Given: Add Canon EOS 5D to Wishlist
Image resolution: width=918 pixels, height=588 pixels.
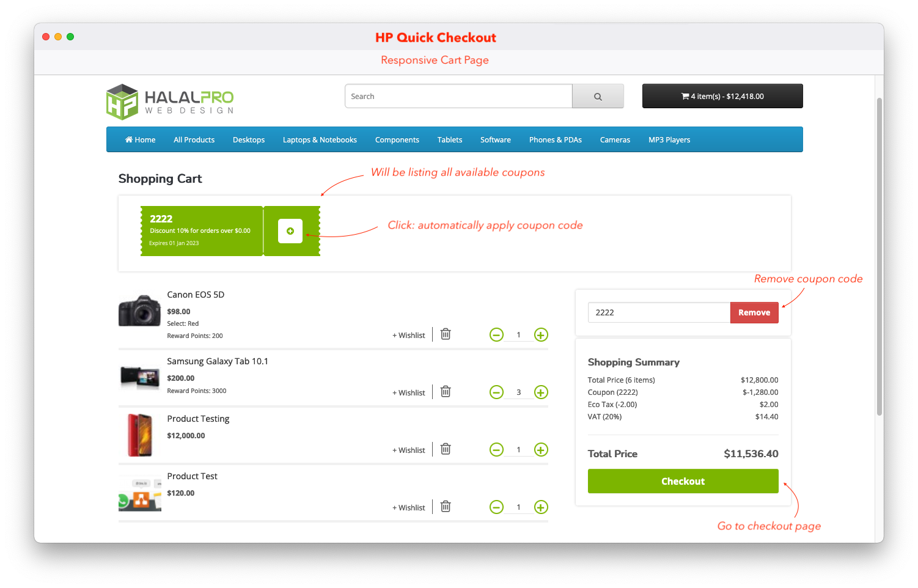Looking at the screenshot, I should pyautogui.click(x=408, y=336).
